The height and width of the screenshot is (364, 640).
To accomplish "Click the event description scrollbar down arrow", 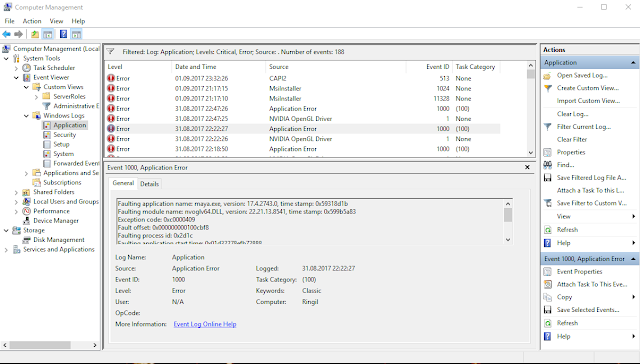I will point(508,240).
